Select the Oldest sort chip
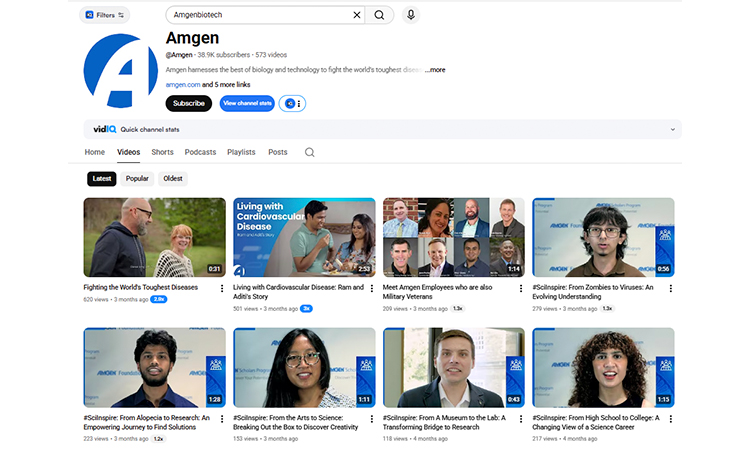 (x=173, y=179)
